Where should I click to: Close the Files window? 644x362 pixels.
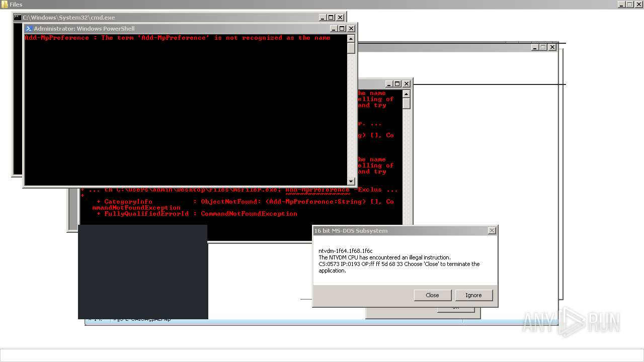(x=638, y=4)
